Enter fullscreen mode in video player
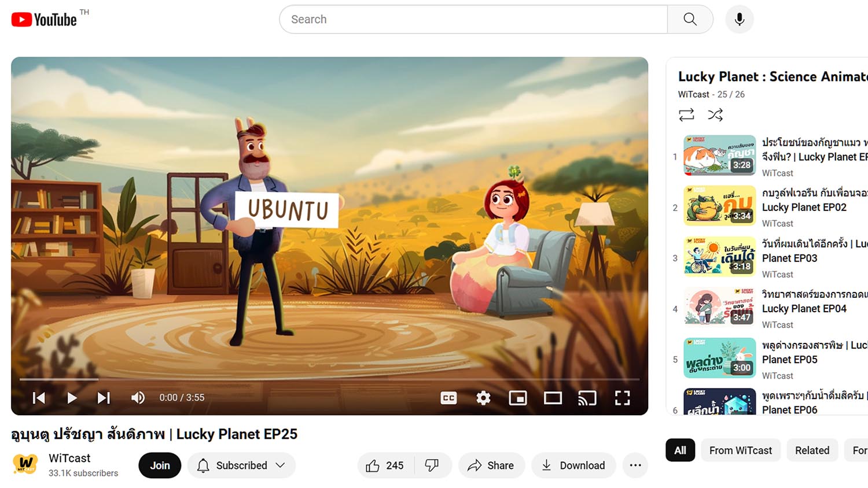This screenshot has width=868, height=488. (x=622, y=398)
